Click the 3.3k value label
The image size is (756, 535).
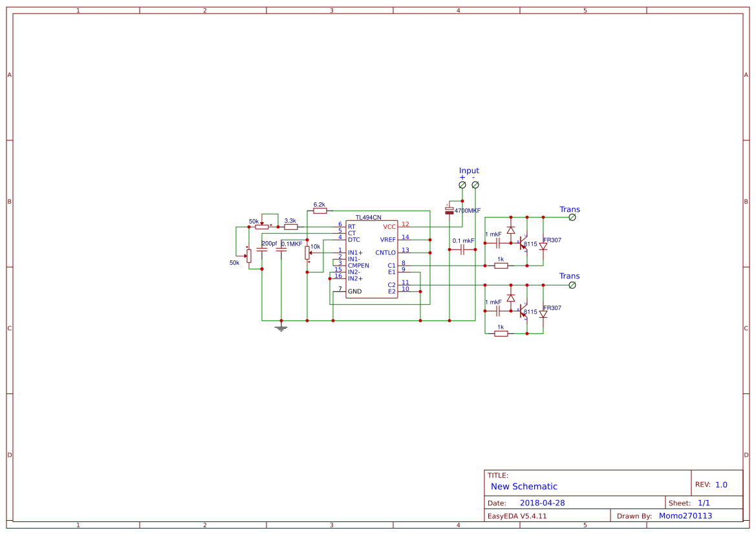tap(290, 221)
